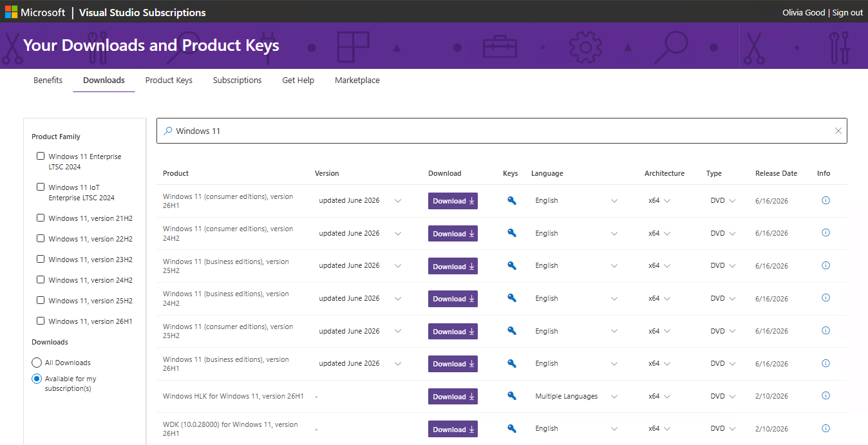This screenshot has width=868, height=445.
Task: Click the Release Date column header
Action: pos(776,173)
